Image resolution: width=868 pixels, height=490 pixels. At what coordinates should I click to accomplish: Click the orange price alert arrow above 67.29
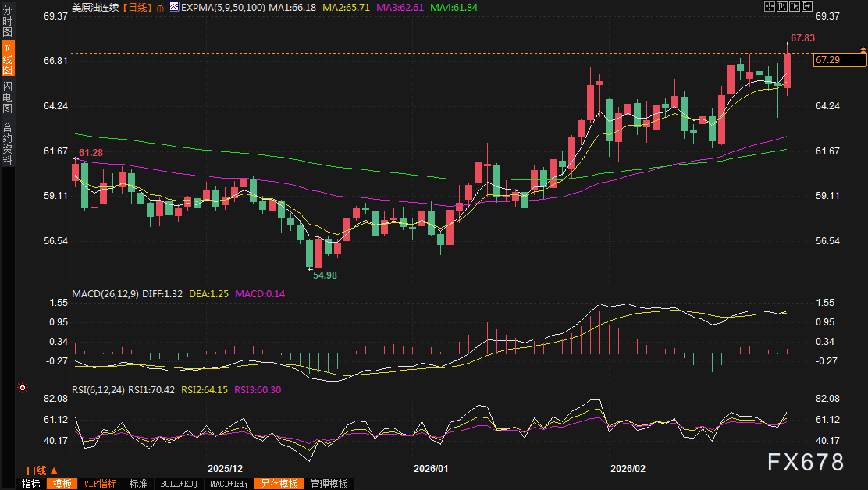(x=863, y=50)
